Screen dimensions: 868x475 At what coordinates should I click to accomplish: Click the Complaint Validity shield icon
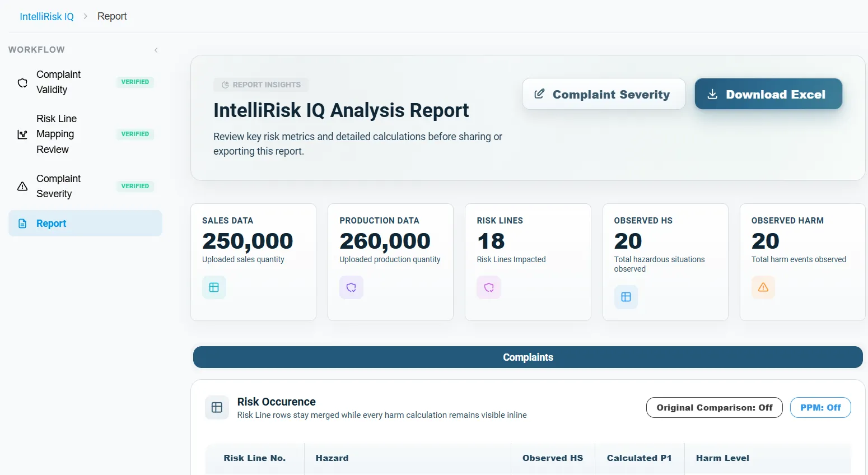(x=22, y=82)
